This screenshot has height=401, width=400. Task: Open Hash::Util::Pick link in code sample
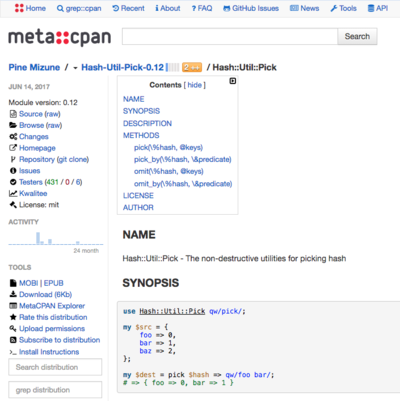click(172, 311)
